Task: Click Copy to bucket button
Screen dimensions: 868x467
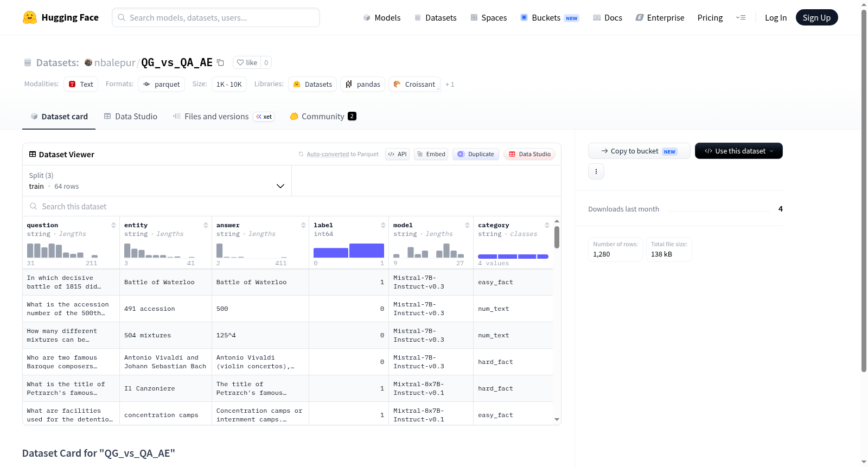Action: 639,151
